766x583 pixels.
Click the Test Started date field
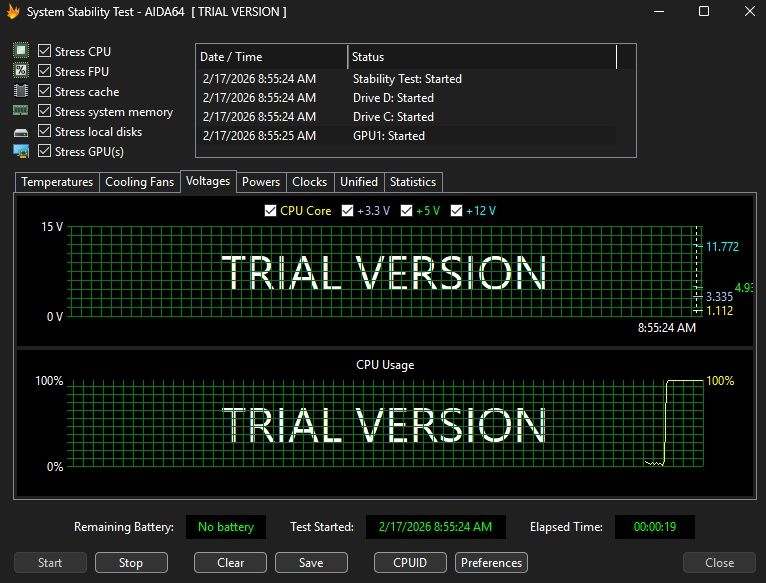click(x=435, y=527)
